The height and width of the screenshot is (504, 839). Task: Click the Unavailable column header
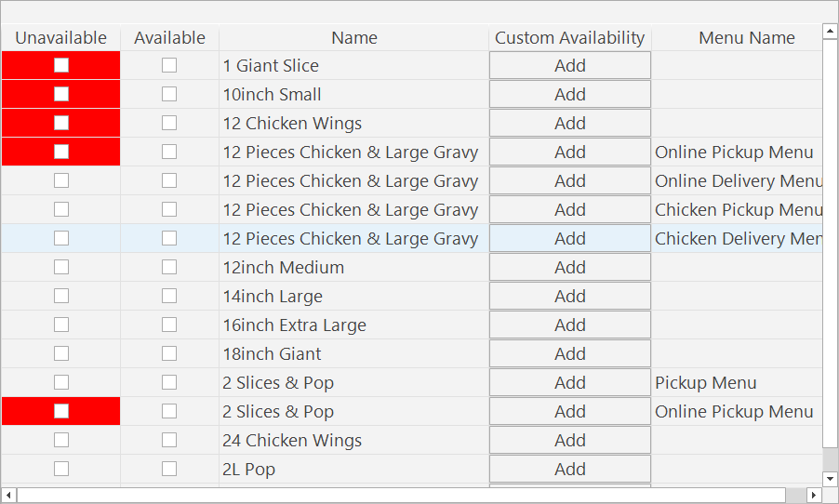point(61,38)
